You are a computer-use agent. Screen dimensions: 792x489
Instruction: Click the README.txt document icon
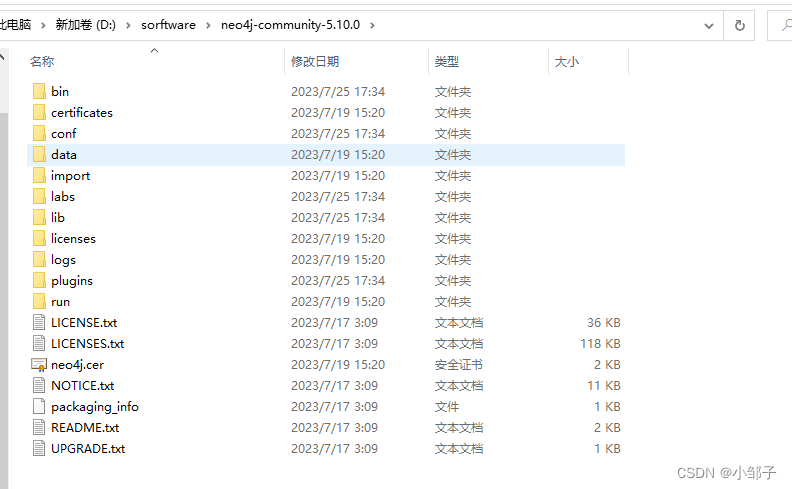click(39, 428)
